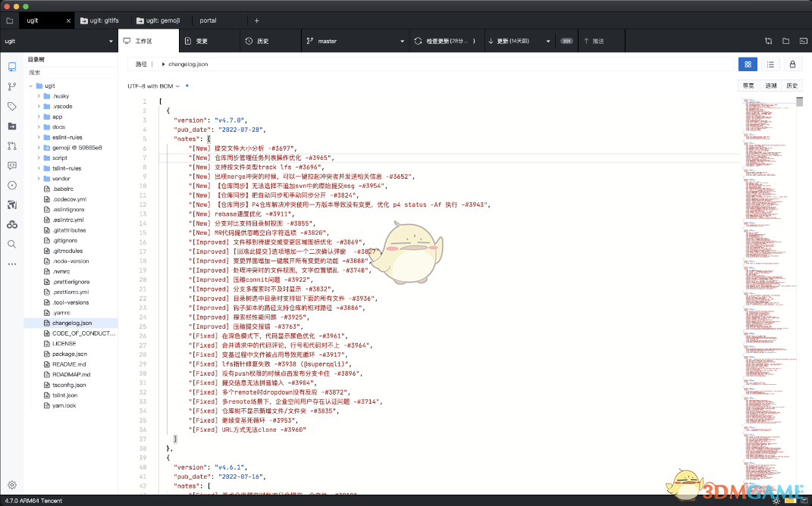Collapse the ugit folder in the directory tree

click(32, 86)
